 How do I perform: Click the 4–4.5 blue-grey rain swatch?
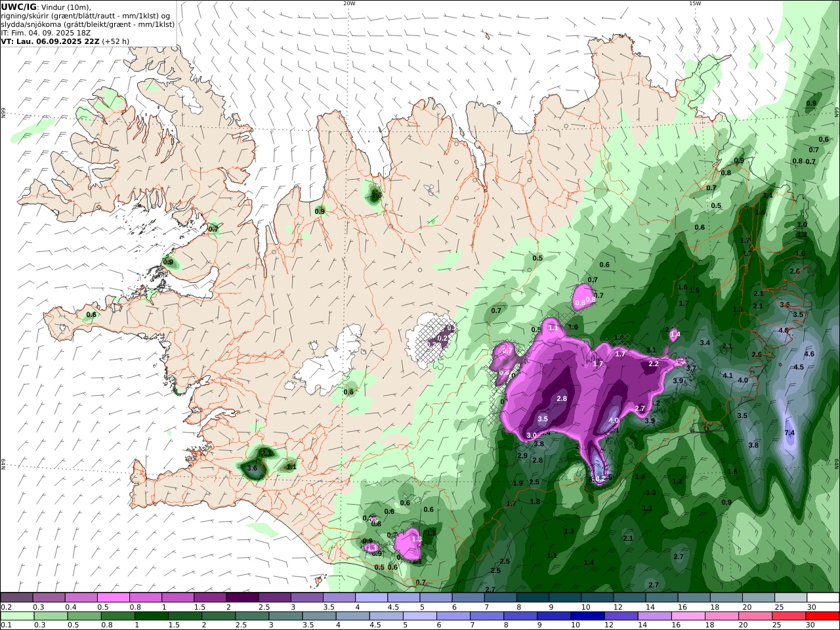click(x=352, y=616)
